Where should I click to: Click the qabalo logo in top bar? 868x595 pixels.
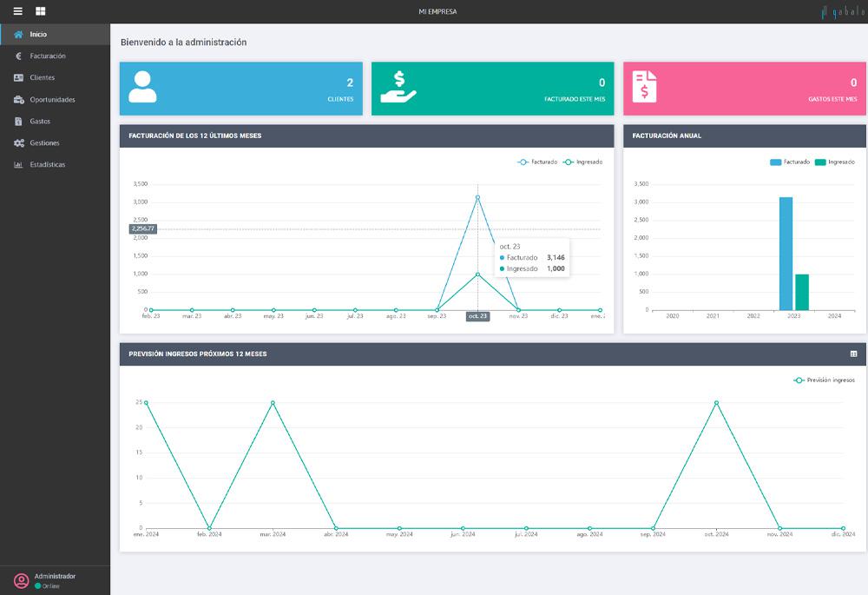[843, 11]
